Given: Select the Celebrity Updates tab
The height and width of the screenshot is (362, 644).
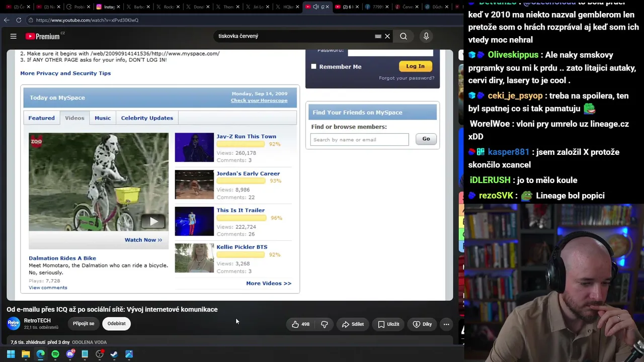Looking at the screenshot, I should point(147,118).
